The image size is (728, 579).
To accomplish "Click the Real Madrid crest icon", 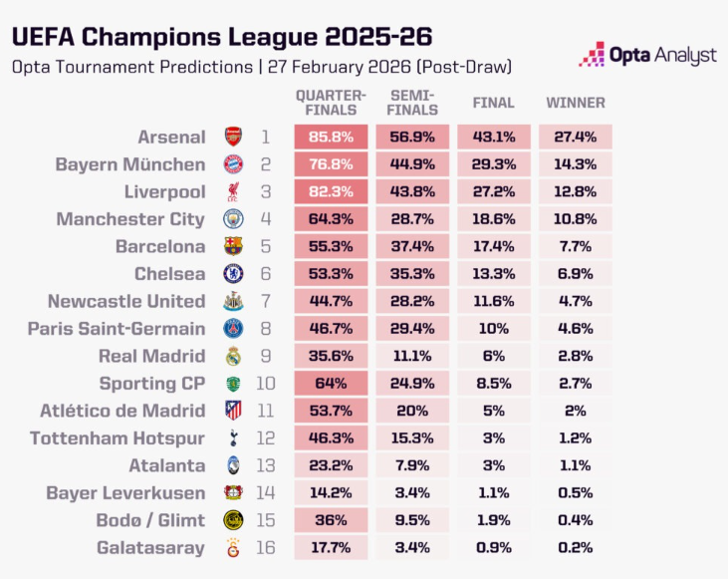I will tap(232, 356).
